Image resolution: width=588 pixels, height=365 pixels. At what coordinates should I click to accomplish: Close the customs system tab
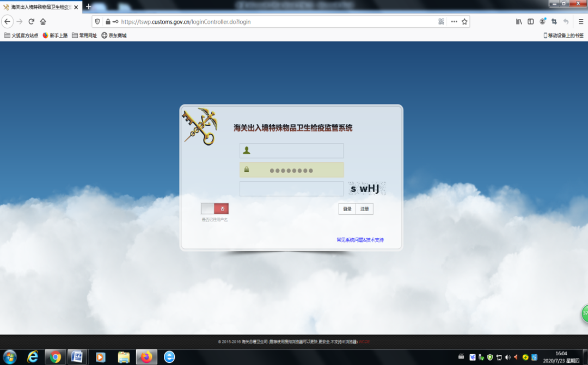point(76,7)
